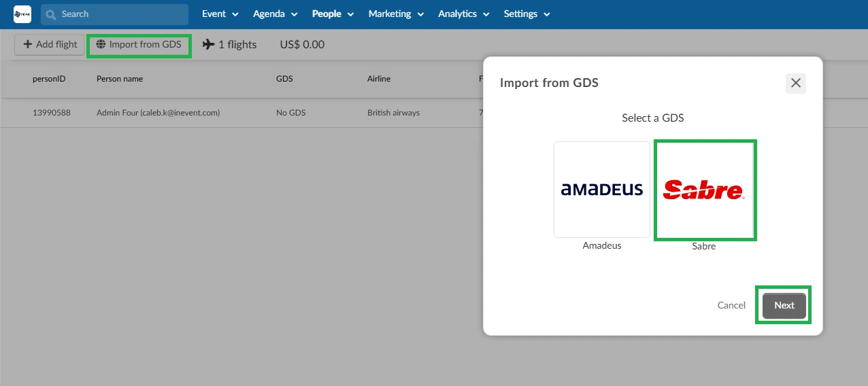868x386 pixels.
Task: Click the search magnifier icon
Action: [51, 14]
